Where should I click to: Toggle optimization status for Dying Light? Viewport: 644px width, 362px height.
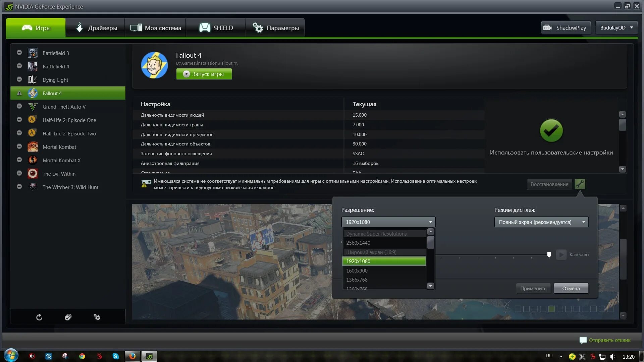19,79
